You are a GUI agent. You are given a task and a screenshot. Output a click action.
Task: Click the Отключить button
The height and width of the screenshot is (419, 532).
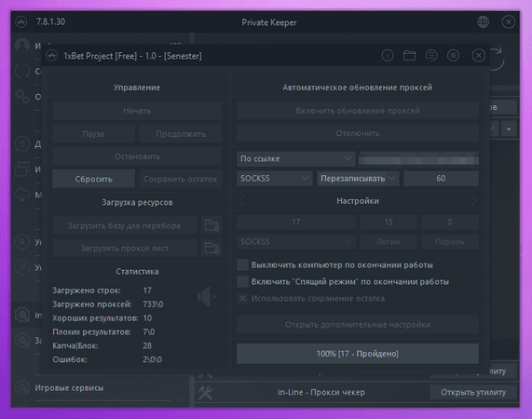358,133
